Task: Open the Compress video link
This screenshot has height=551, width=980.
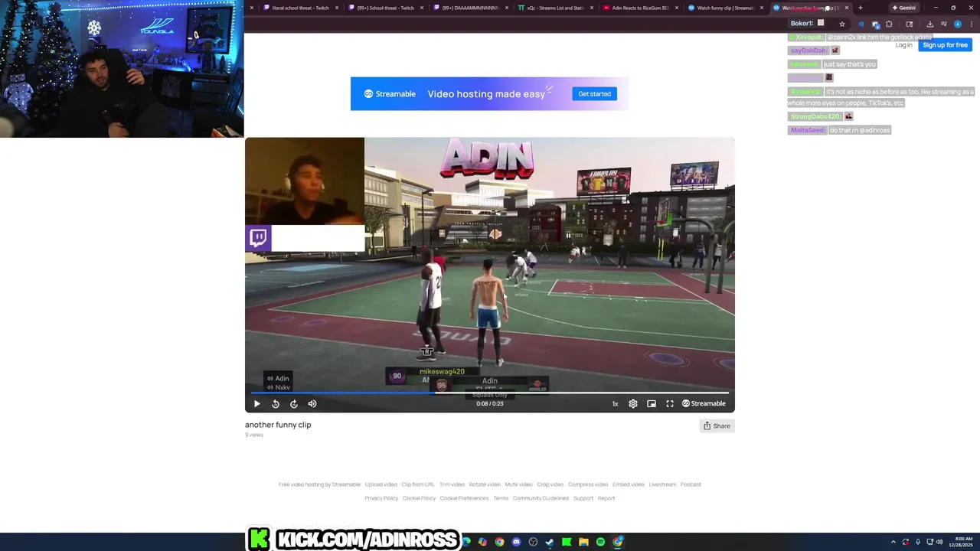Action: (x=588, y=484)
